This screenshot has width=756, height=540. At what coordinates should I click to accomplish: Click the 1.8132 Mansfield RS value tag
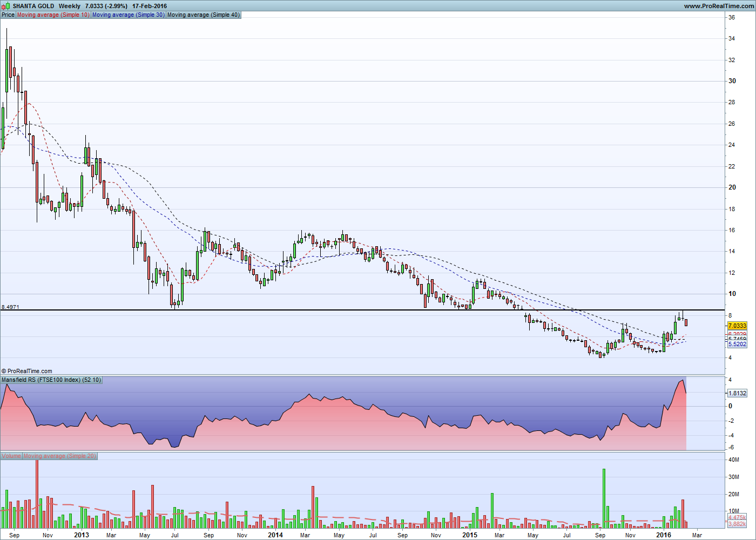pos(737,393)
